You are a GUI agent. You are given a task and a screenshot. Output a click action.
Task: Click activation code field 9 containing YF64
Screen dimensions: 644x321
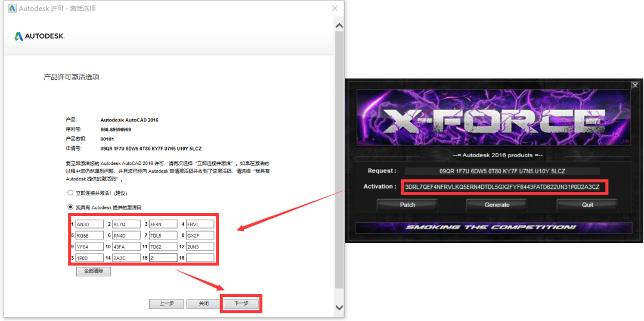point(89,247)
